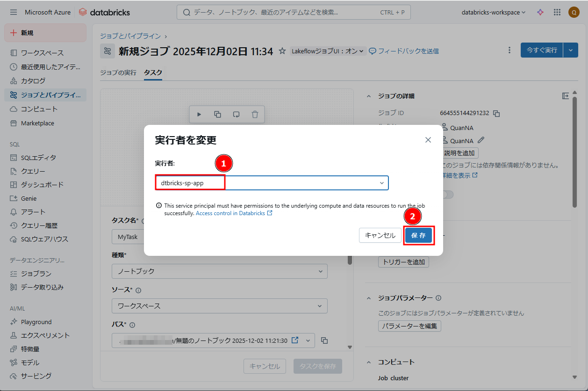Click the search box in header
Viewport: 588px width, 391px height.
point(293,12)
